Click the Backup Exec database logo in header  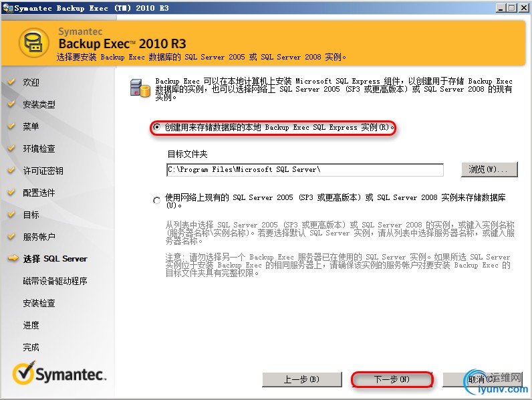coord(34,43)
